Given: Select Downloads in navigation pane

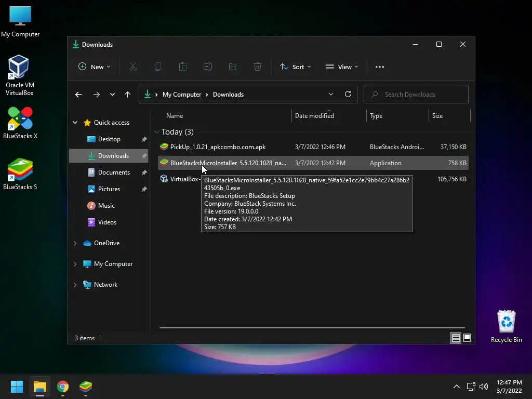Looking at the screenshot, I should click(x=109, y=156).
